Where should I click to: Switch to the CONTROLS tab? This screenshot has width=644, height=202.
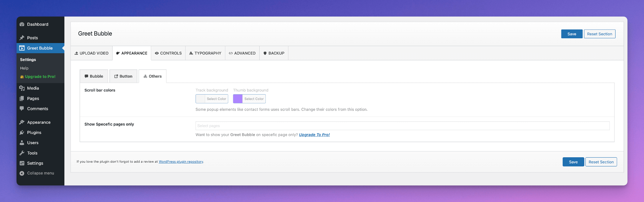(168, 53)
